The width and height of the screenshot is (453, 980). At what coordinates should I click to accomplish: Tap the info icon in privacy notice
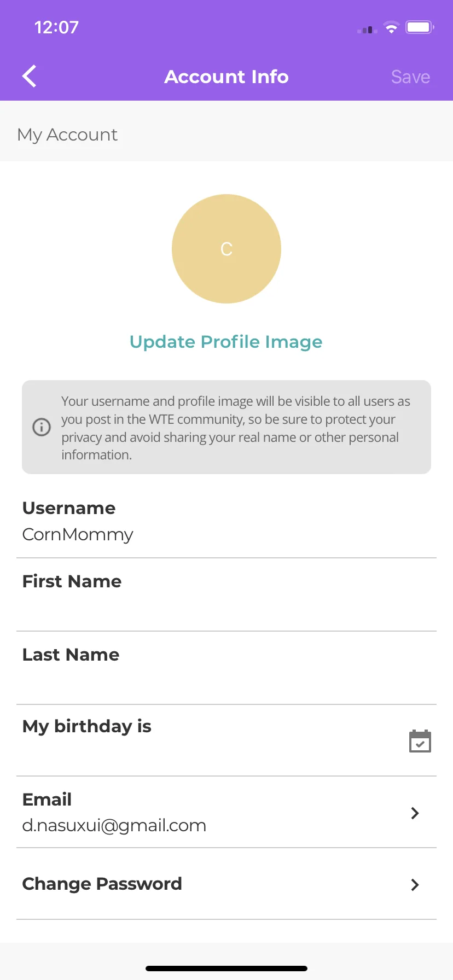(x=42, y=427)
